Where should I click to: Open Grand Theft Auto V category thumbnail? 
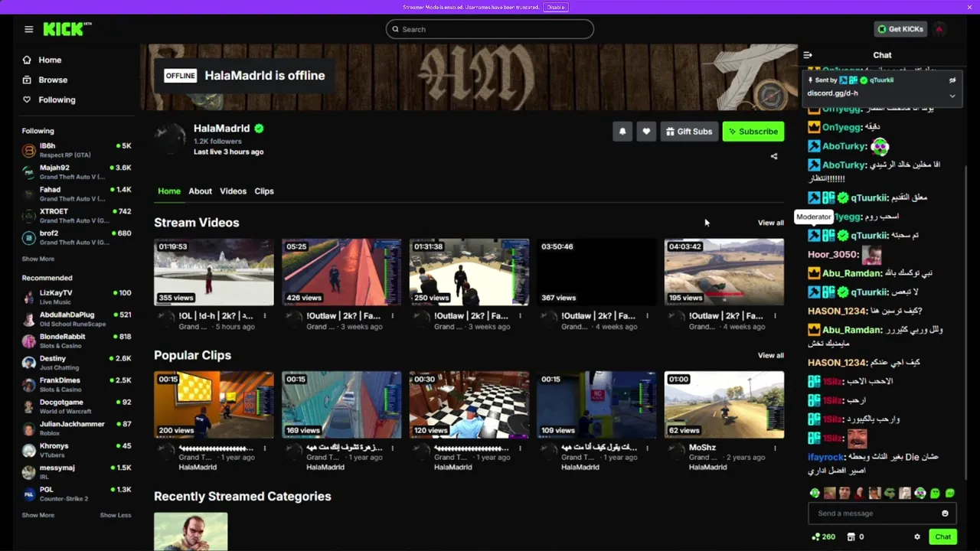pyautogui.click(x=191, y=532)
